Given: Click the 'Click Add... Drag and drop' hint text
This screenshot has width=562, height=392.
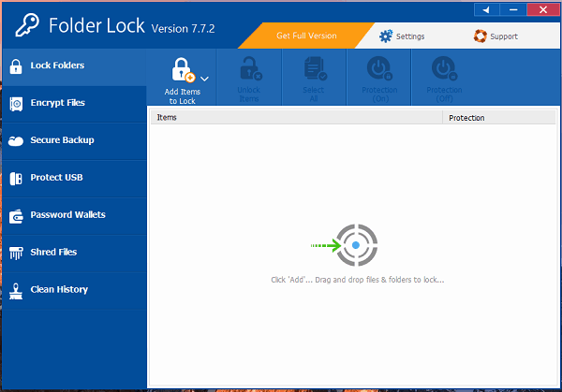Looking at the screenshot, I should coord(358,280).
